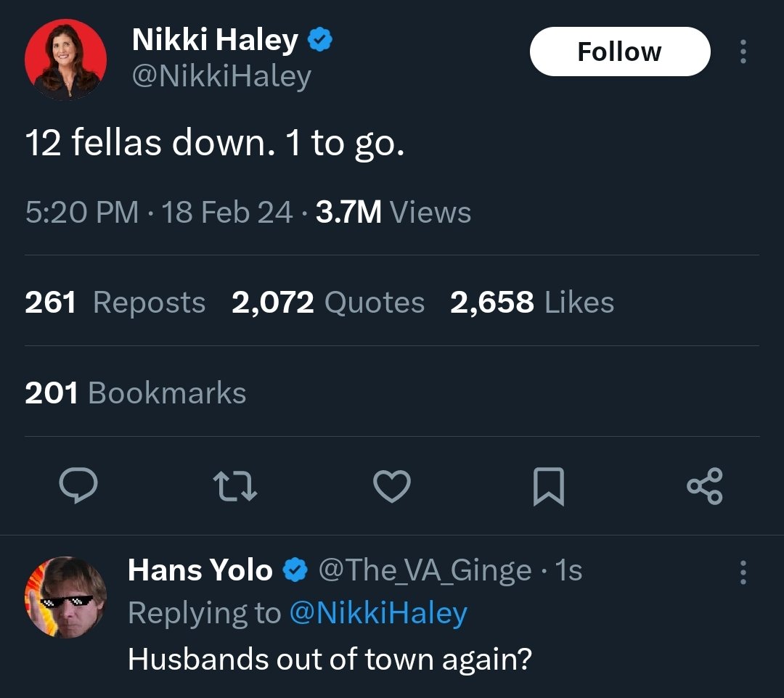The image size is (784, 698).
Task: Open three-dot menu on Hans Yolo reply
Action: click(x=743, y=572)
